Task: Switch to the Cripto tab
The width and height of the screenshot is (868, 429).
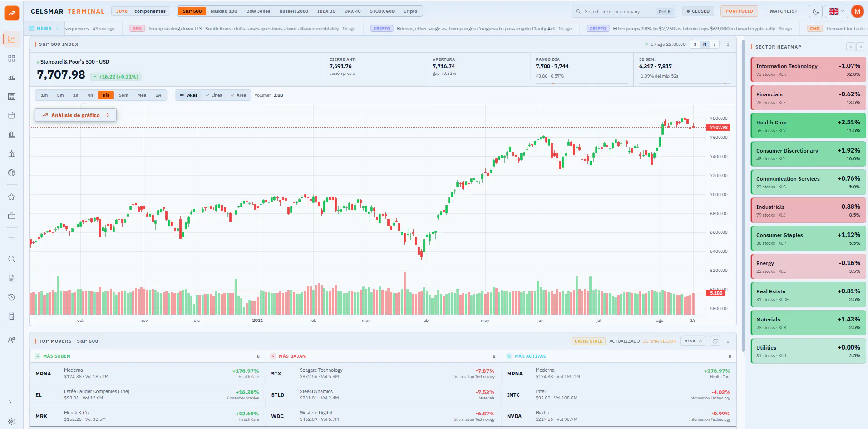Action: click(x=410, y=11)
